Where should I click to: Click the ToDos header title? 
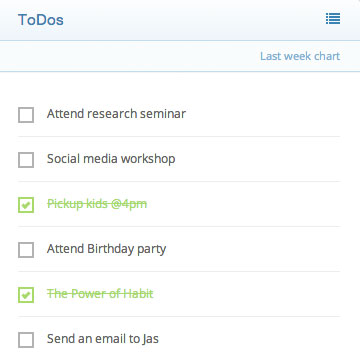[41, 20]
